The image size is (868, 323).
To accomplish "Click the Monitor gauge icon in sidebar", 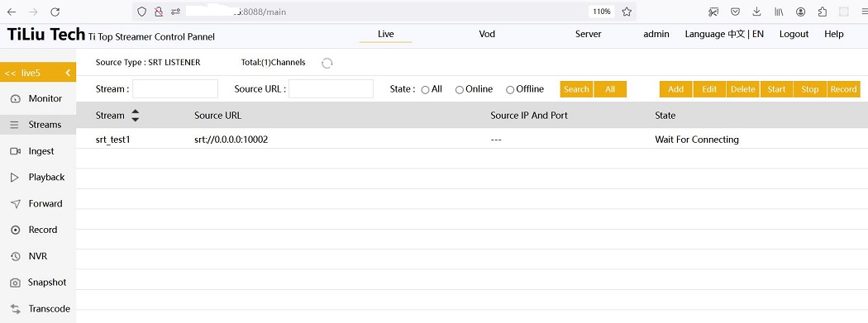I will 16,98.
